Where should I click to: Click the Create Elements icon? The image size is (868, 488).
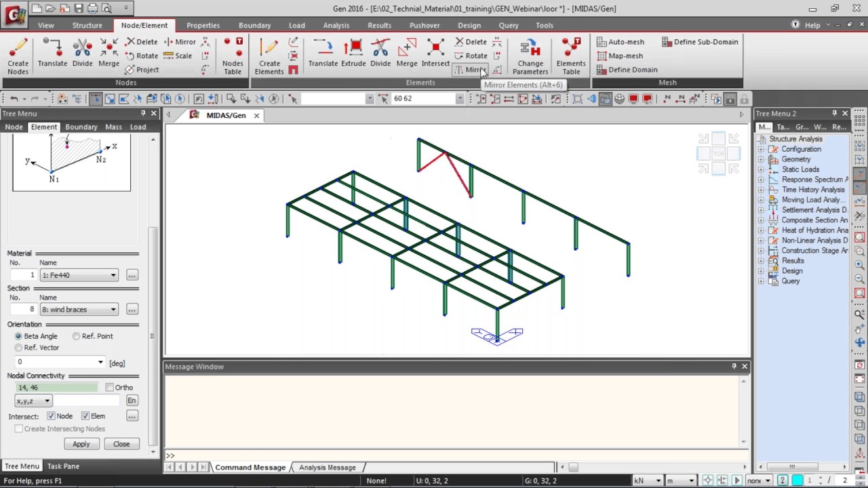click(269, 56)
